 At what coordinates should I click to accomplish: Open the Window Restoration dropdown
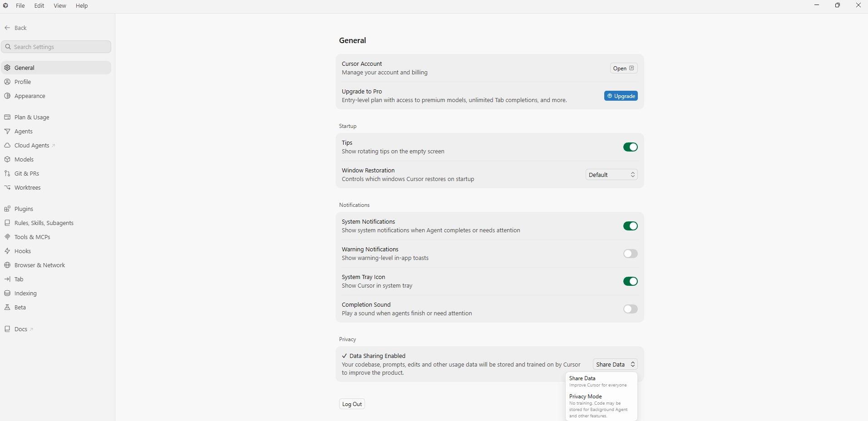pyautogui.click(x=612, y=175)
